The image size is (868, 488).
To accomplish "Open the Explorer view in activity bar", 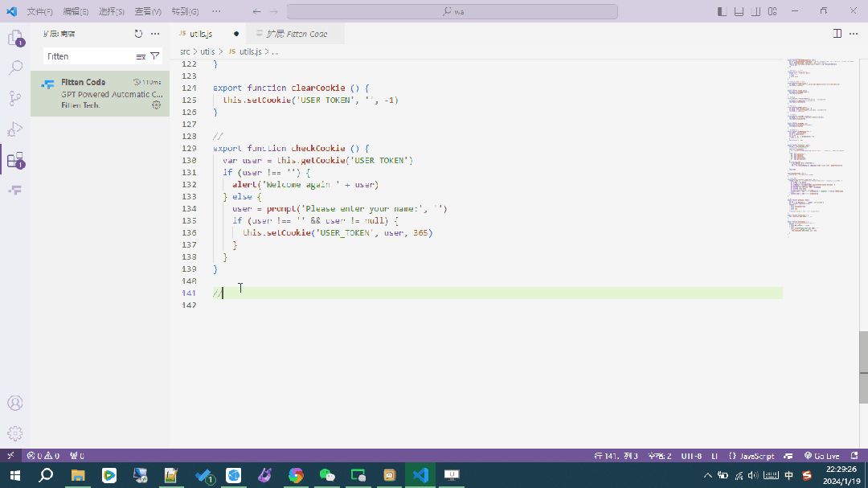I will pos(15,39).
